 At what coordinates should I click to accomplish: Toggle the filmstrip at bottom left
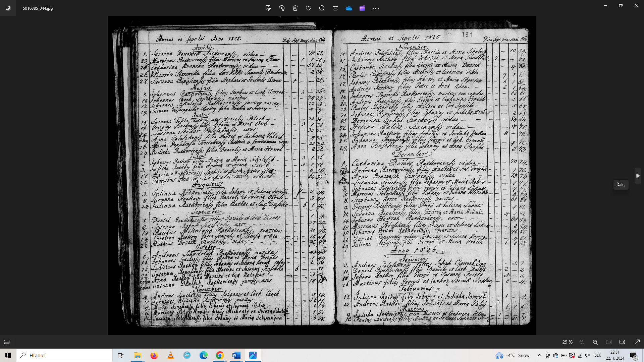(x=7, y=342)
